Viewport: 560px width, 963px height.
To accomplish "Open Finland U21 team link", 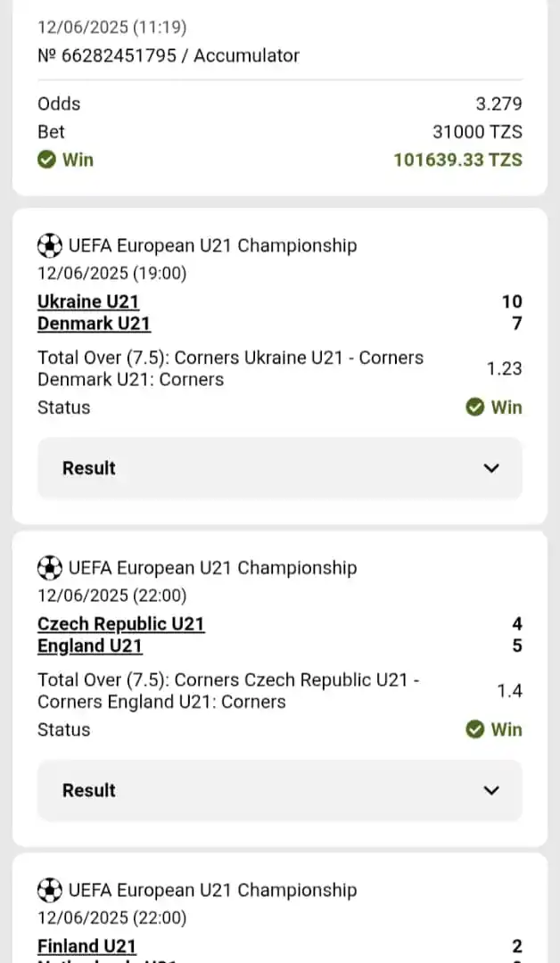I will click(x=86, y=946).
